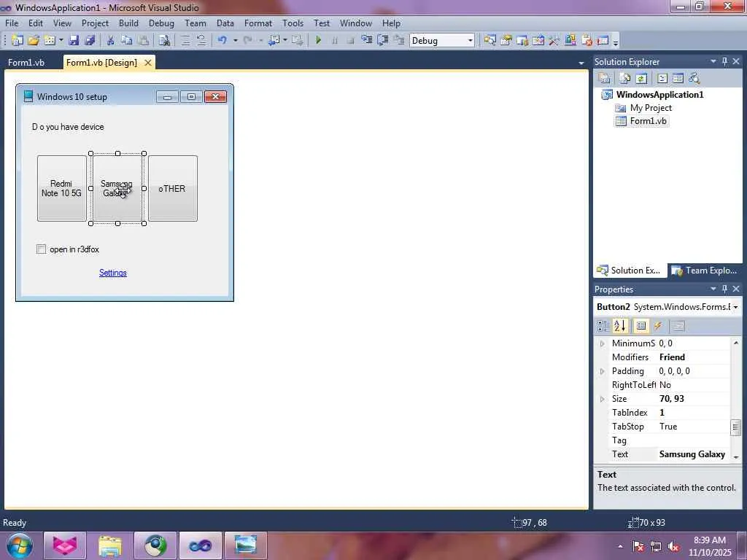The image size is (747, 560).
Task: Click the Paste toolbar icon
Action: pyautogui.click(x=143, y=41)
